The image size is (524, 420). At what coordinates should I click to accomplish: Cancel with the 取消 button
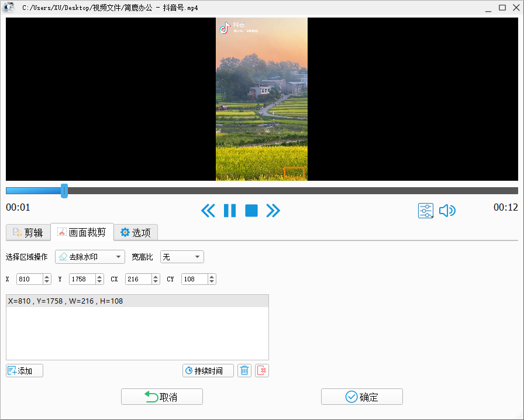(x=161, y=397)
